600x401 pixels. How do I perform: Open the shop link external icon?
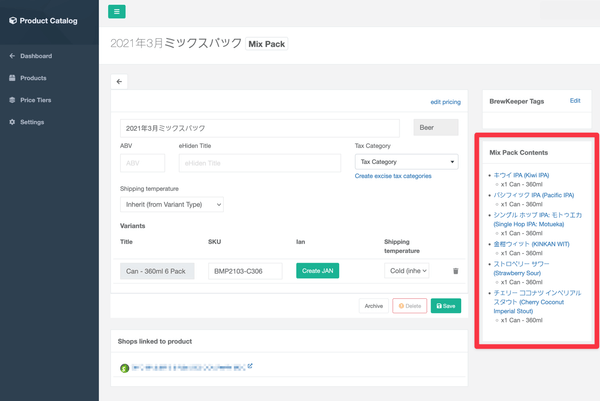point(250,366)
